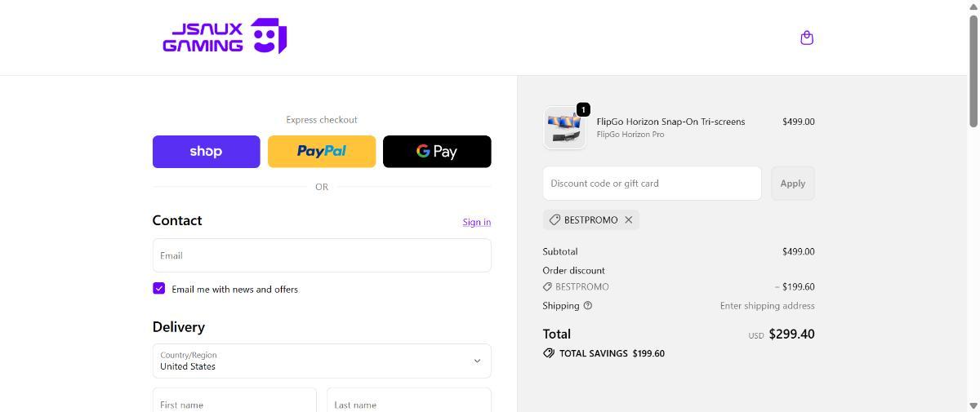Click the tag icon beside BESTPROMO chip
This screenshot has width=980, height=412.
pyautogui.click(x=555, y=219)
